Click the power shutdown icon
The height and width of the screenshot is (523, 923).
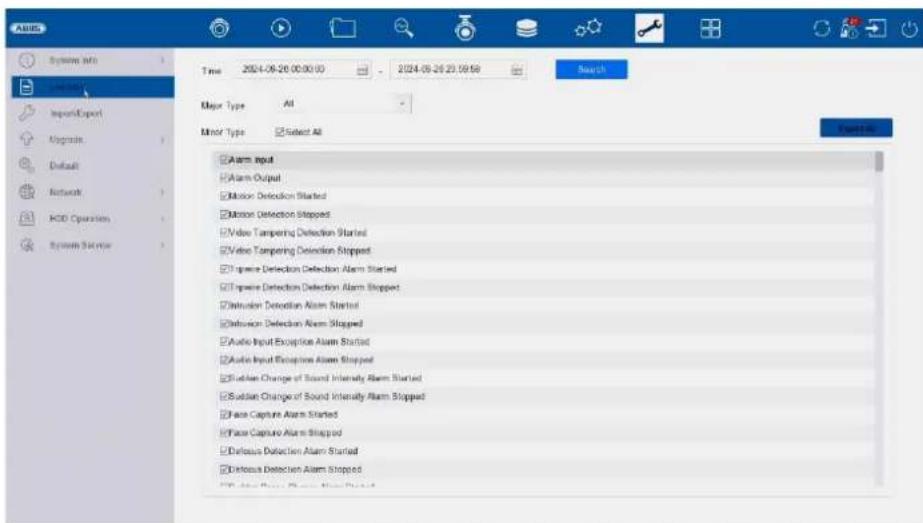pos(909,28)
